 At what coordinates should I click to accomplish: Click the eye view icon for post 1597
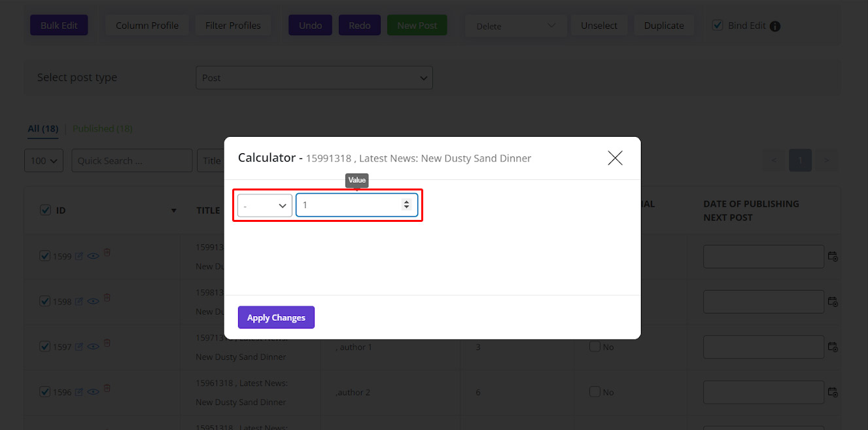click(94, 347)
